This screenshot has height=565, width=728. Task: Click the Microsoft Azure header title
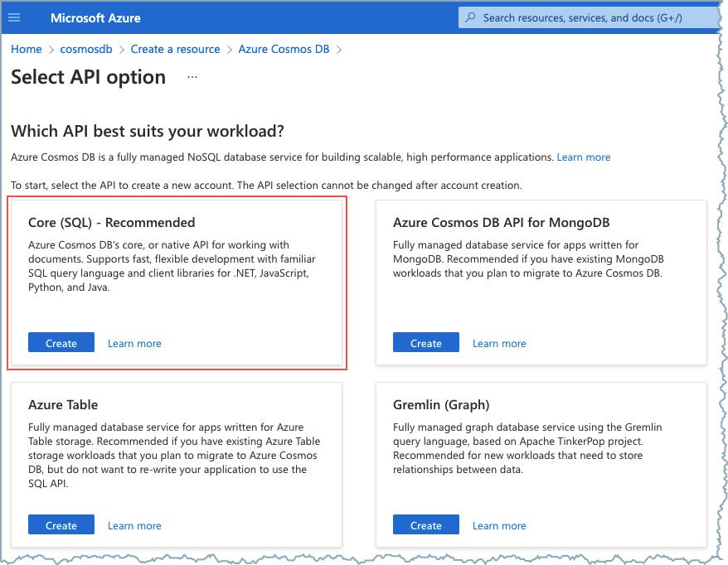coord(95,17)
